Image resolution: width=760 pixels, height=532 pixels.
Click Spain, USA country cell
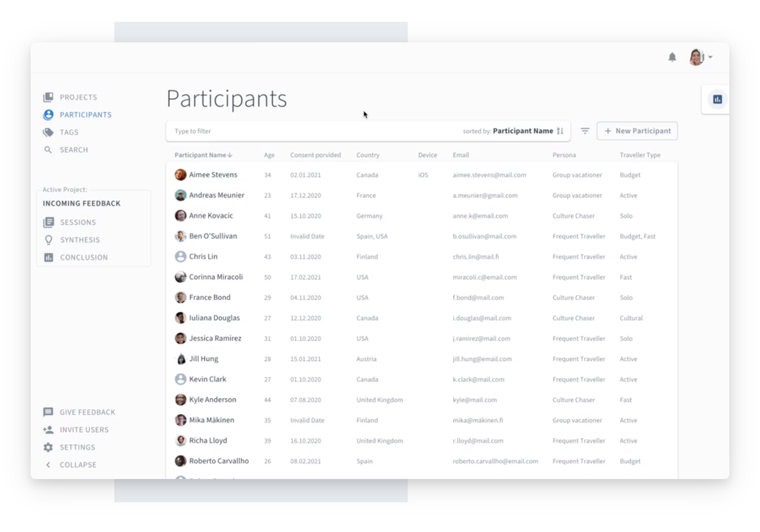pos(372,236)
